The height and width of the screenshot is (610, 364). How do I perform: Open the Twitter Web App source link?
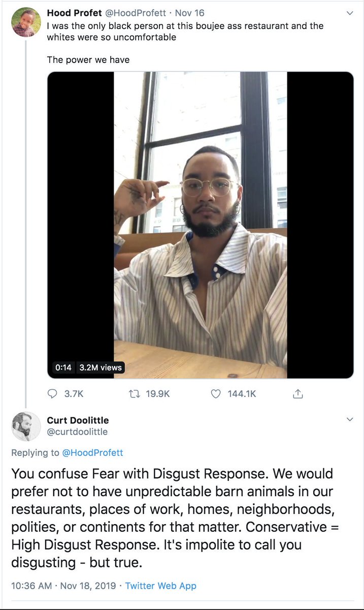[x=160, y=586]
